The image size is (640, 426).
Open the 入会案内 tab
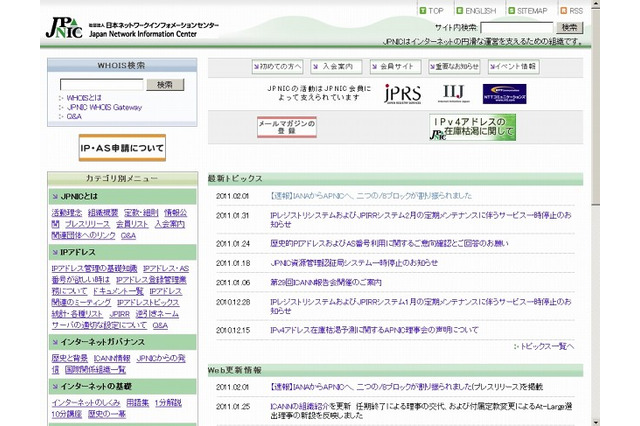336,67
